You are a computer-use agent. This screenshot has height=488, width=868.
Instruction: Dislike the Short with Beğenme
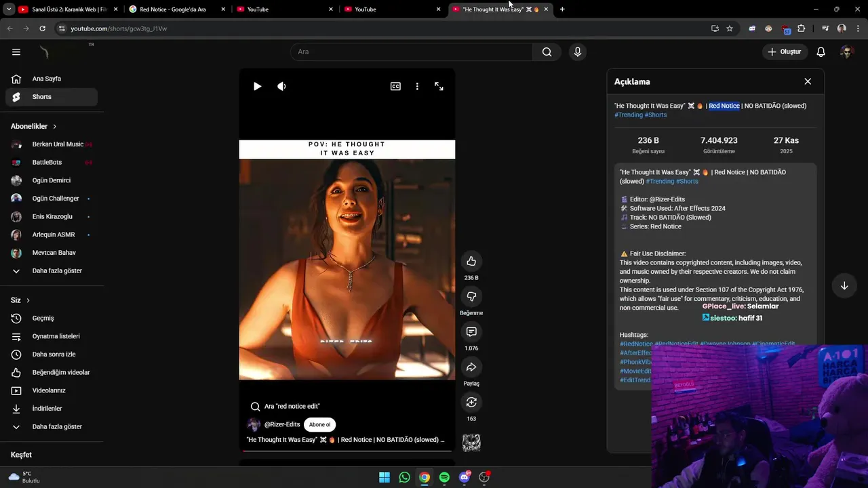(471, 296)
